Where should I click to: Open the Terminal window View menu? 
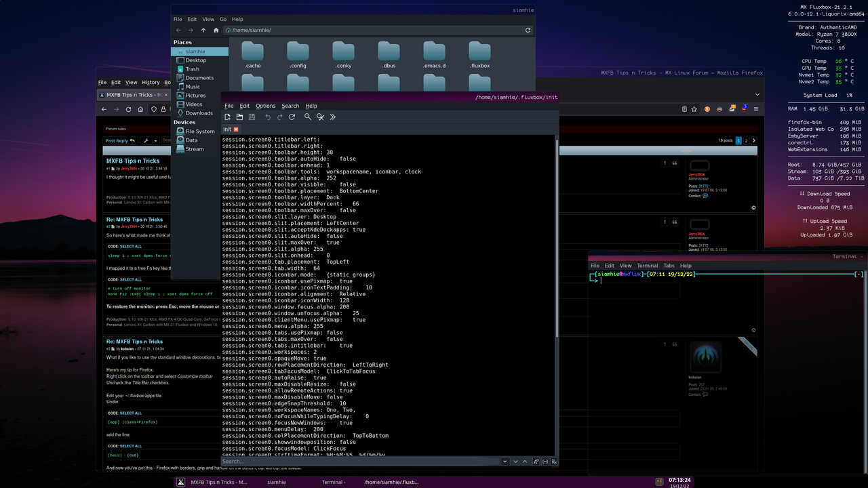tap(625, 266)
